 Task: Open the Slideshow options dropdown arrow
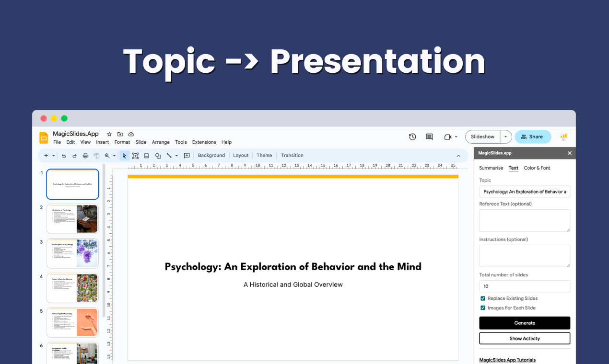[x=505, y=137]
